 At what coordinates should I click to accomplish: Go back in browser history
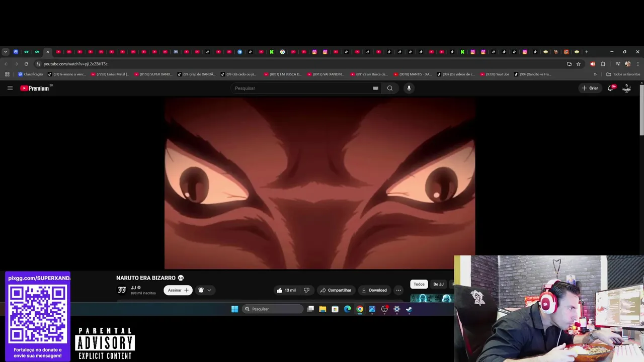coord(6,64)
